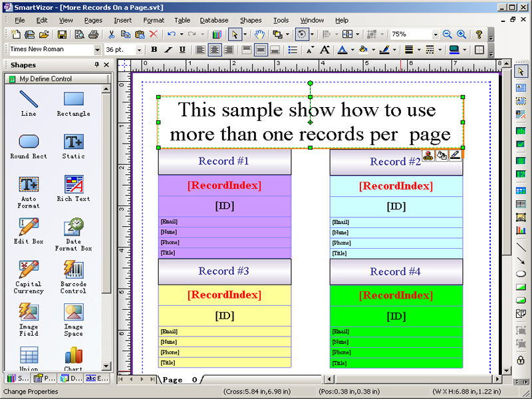532x399 pixels.
Task: Open the Tools menu
Action: [x=281, y=21]
